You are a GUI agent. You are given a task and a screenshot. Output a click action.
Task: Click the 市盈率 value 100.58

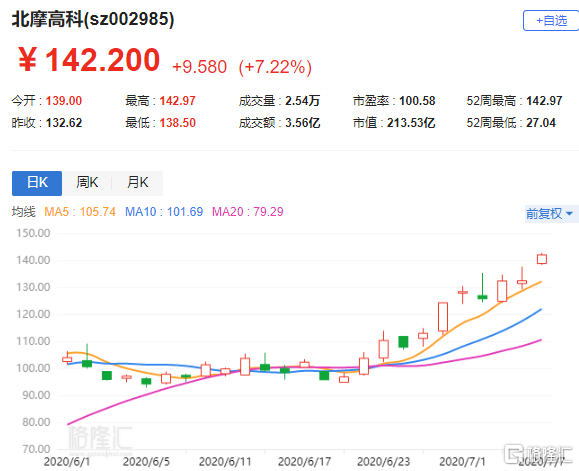coord(417,101)
